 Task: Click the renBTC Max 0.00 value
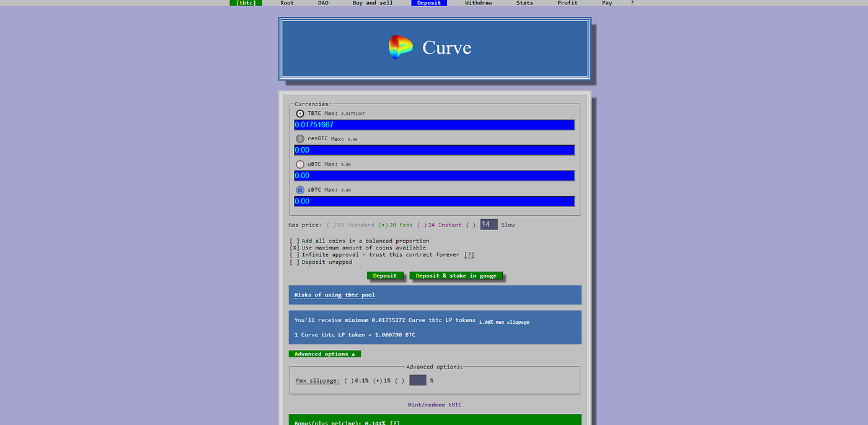click(x=352, y=140)
